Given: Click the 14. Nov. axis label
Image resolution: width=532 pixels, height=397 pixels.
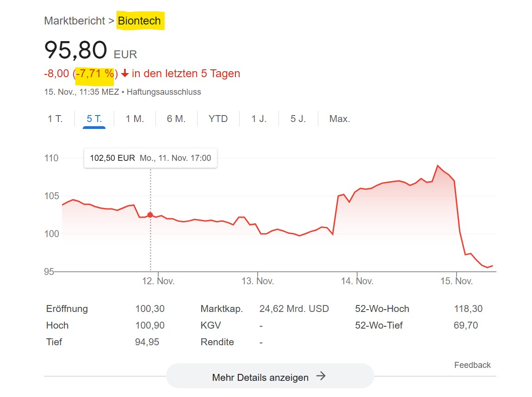Looking at the screenshot, I should click(x=357, y=281).
